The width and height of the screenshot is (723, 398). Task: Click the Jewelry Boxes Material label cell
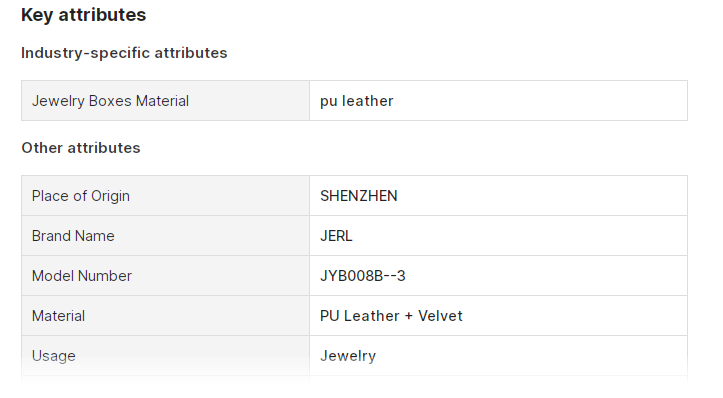tap(166, 101)
